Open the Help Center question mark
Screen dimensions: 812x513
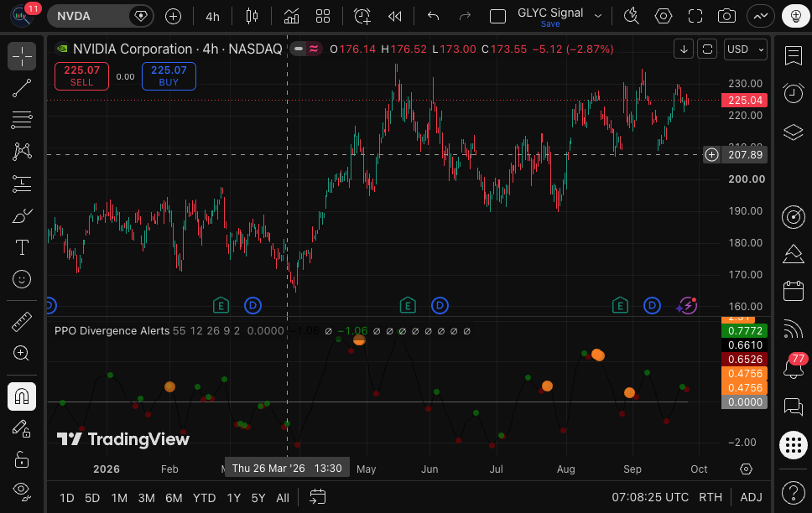(x=794, y=492)
